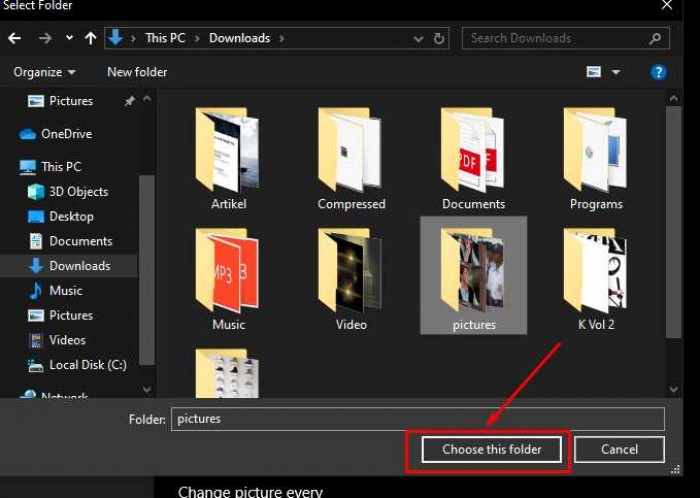
Task: Open the recent locations dropdown arrow
Action: tap(69, 38)
